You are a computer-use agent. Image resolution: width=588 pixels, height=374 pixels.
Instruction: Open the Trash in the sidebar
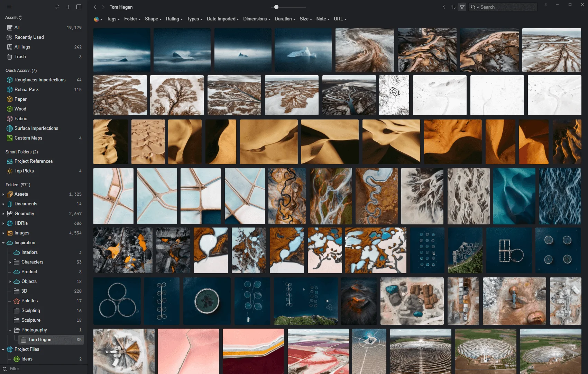(20, 56)
